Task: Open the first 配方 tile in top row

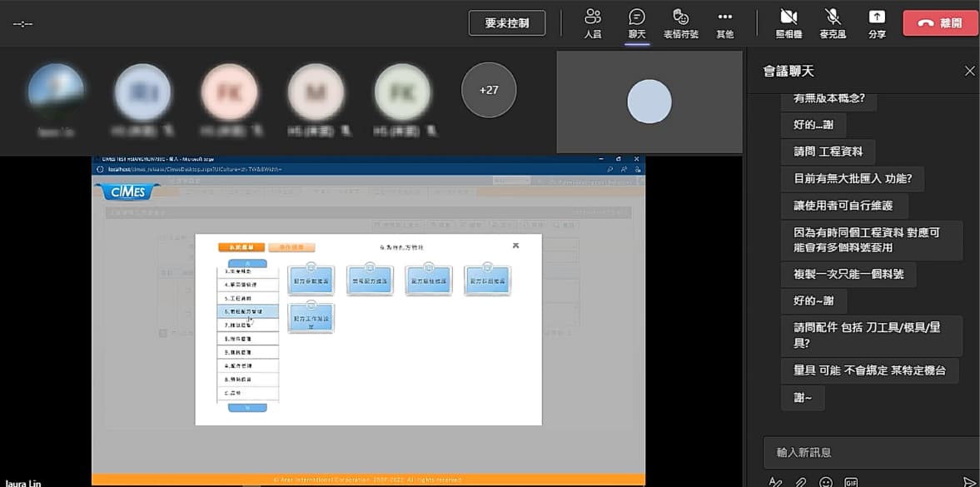Action: (x=311, y=280)
